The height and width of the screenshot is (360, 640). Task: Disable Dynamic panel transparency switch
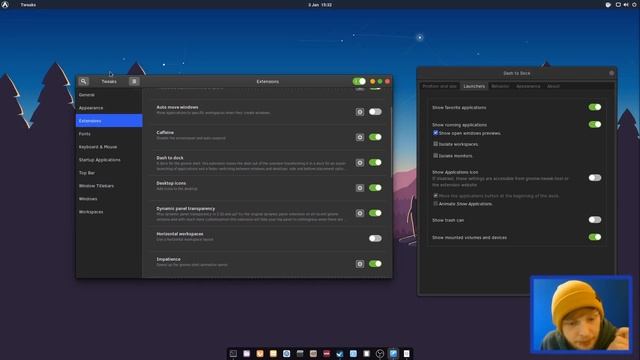(375, 213)
